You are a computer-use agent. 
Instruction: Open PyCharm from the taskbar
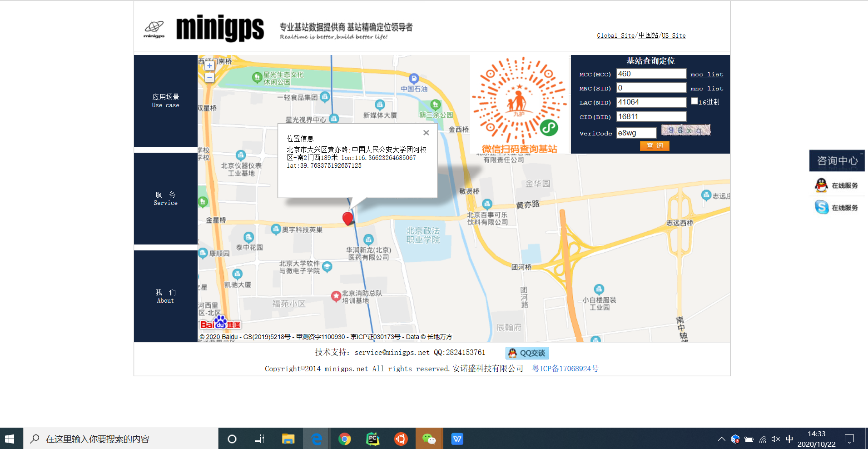click(373, 439)
